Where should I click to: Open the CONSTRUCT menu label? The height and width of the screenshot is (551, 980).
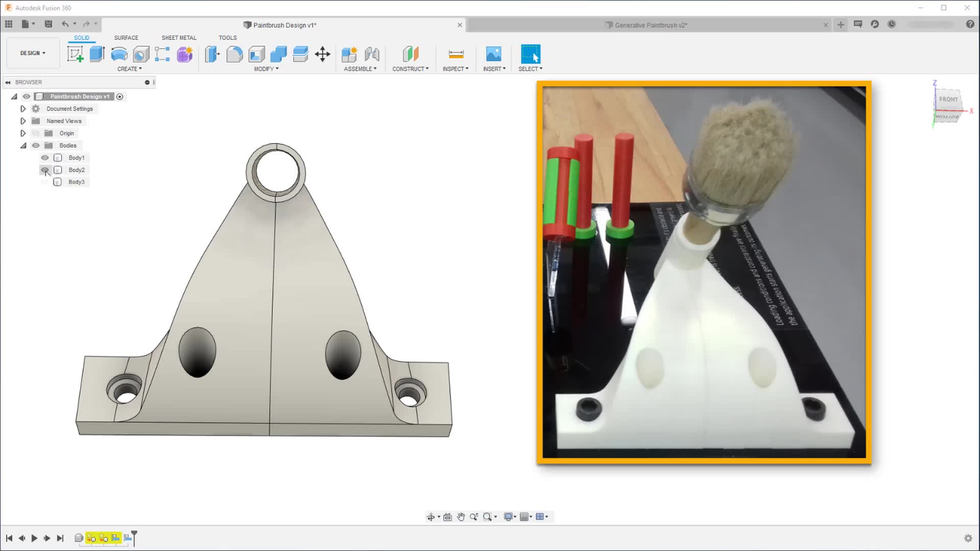410,69
